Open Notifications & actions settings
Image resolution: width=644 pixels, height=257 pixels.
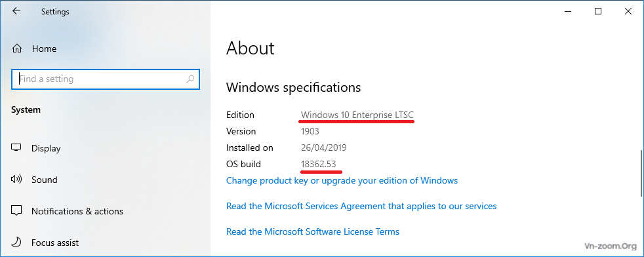tap(77, 211)
